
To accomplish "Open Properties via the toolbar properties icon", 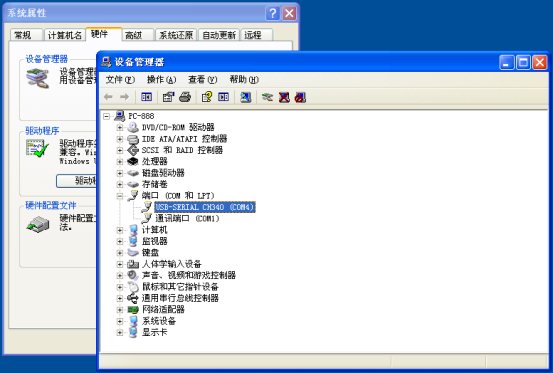I will point(168,97).
